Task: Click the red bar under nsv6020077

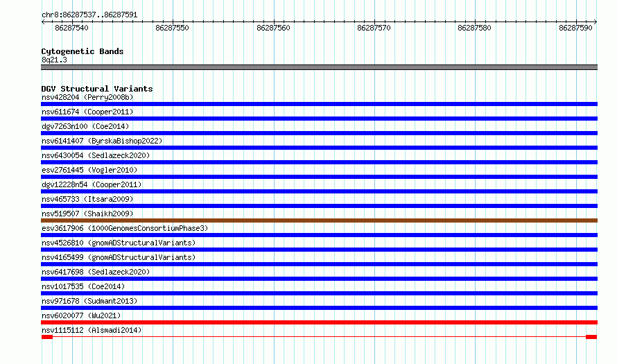Action: click(x=319, y=322)
